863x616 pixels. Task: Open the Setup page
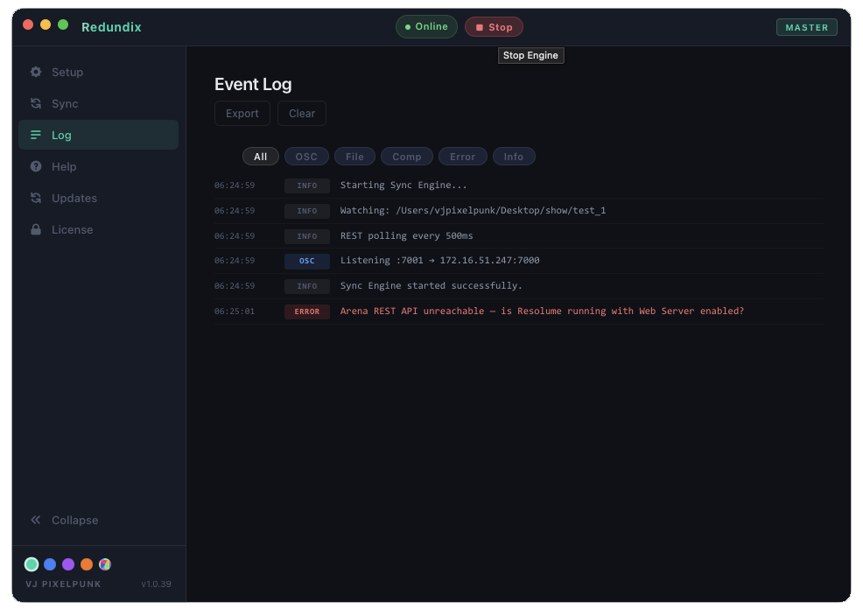click(99, 72)
